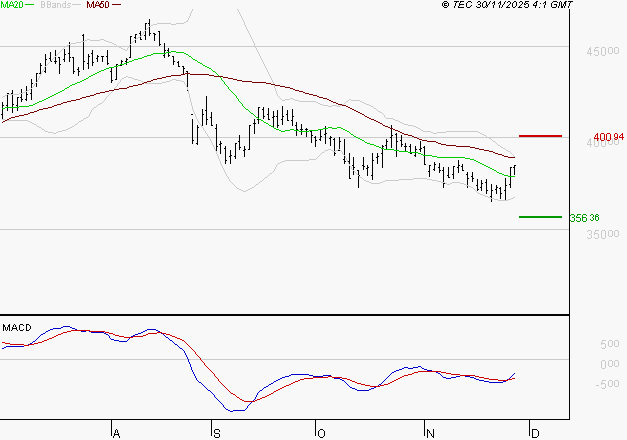Click the grey BBands legend line sample
The image size is (627, 440).
[x=77, y=5]
